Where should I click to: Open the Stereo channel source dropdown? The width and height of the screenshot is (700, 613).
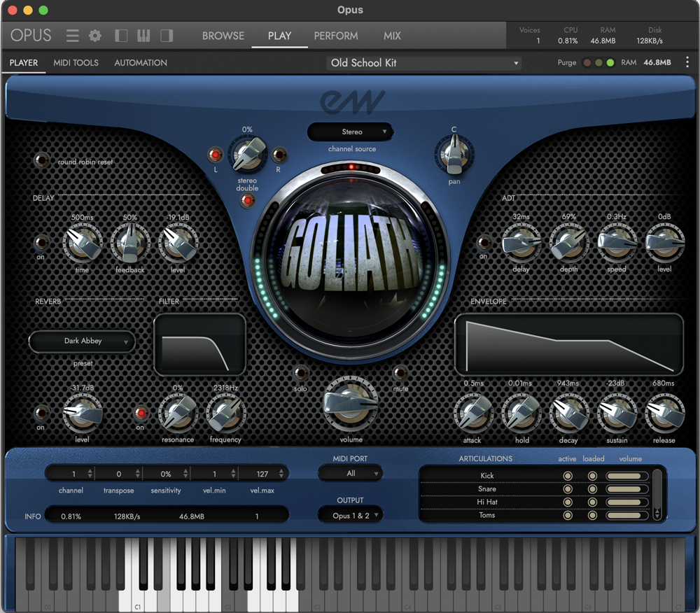[350, 132]
